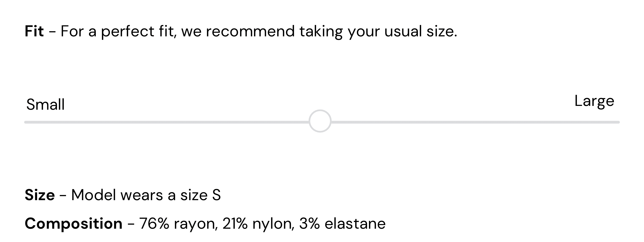Click the "Small" slider label

[x=46, y=104]
